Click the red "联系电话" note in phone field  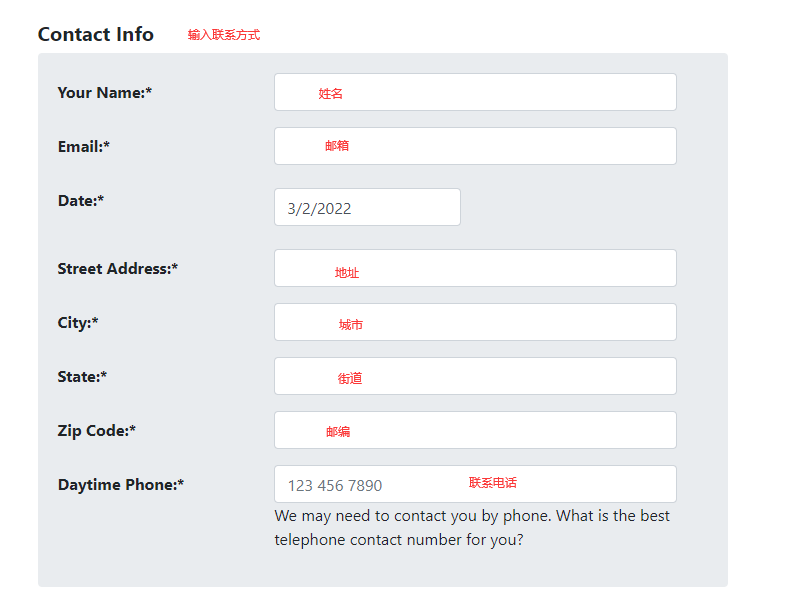[x=493, y=483]
